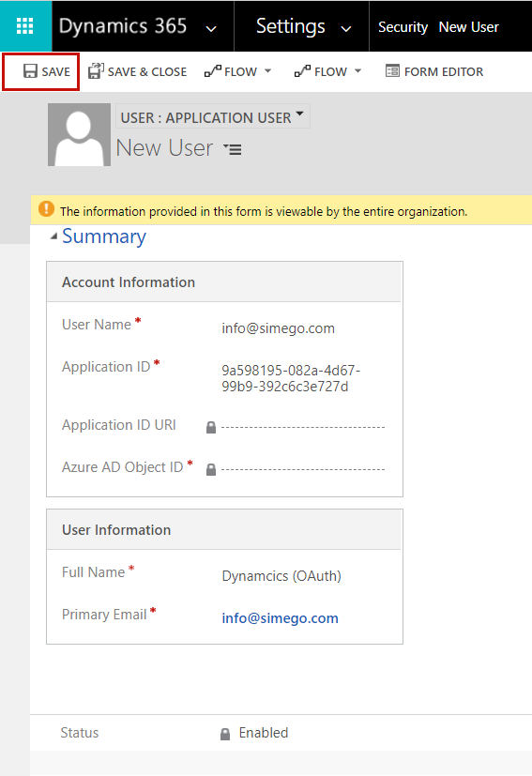Expand the second Flow dropdown arrow
Image resolution: width=532 pixels, height=776 pixels.
[x=357, y=71]
